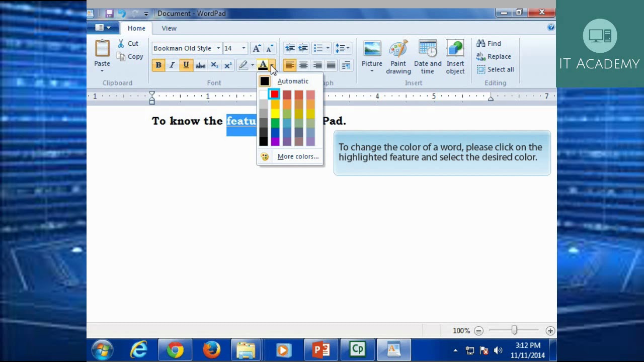Justify the paragraph text
Image resolution: width=644 pixels, height=362 pixels.
click(x=331, y=65)
